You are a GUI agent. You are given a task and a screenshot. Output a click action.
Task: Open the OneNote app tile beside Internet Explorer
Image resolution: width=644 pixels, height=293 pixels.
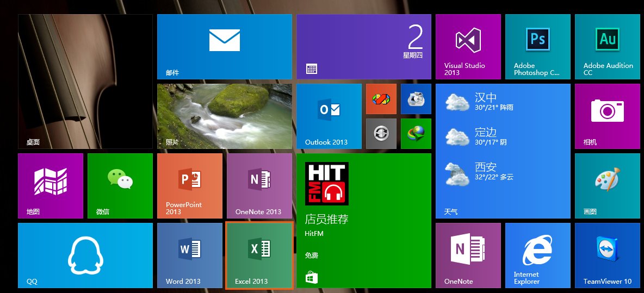(x=468, y=255)
